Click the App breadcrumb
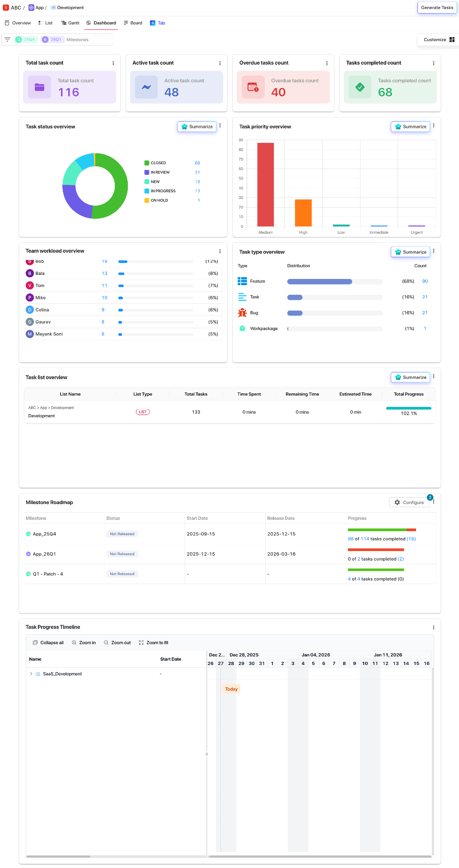 (36, 8)
